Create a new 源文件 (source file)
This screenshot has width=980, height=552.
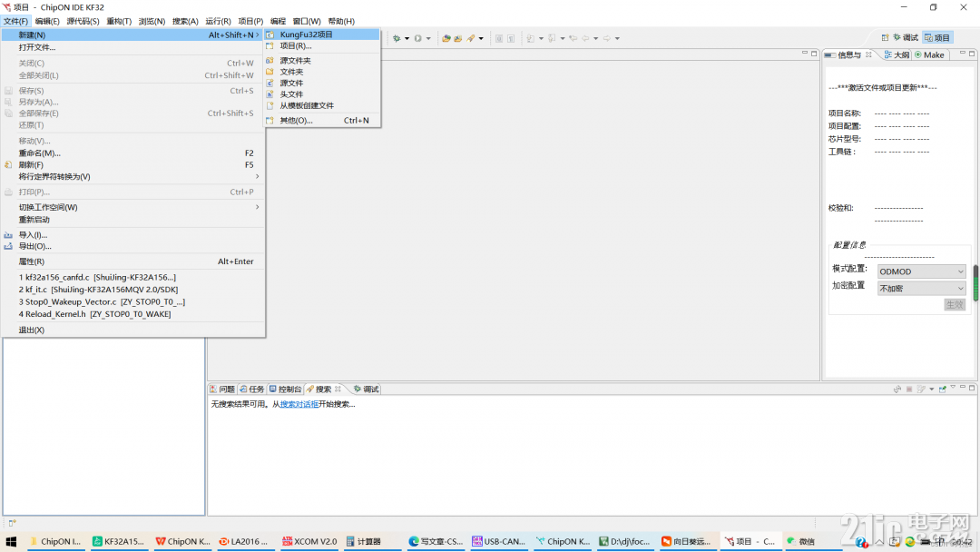[x=322, y=84]
